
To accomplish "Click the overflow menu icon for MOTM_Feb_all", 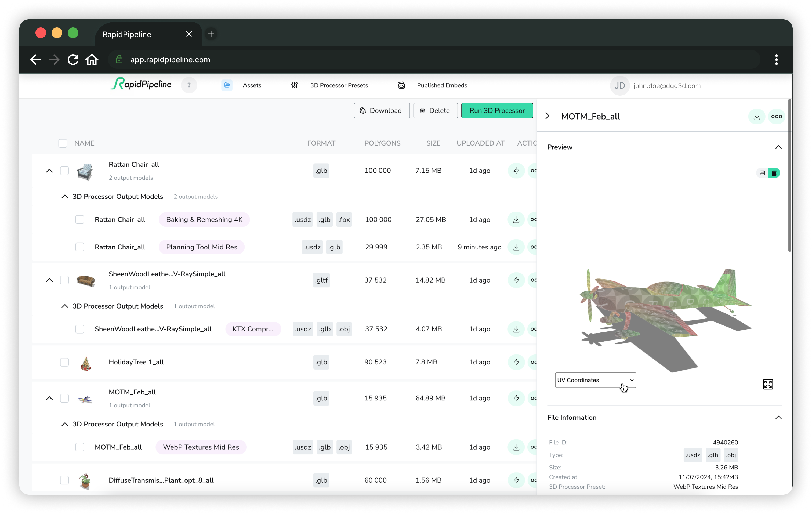I will coord(776,116).
